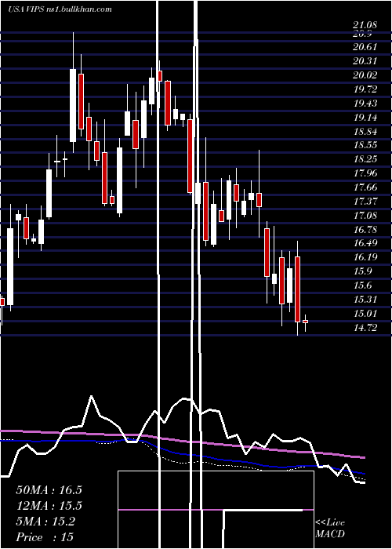Select the 20.02 price level label
392x549 pixels.
(x=365, y=75)
